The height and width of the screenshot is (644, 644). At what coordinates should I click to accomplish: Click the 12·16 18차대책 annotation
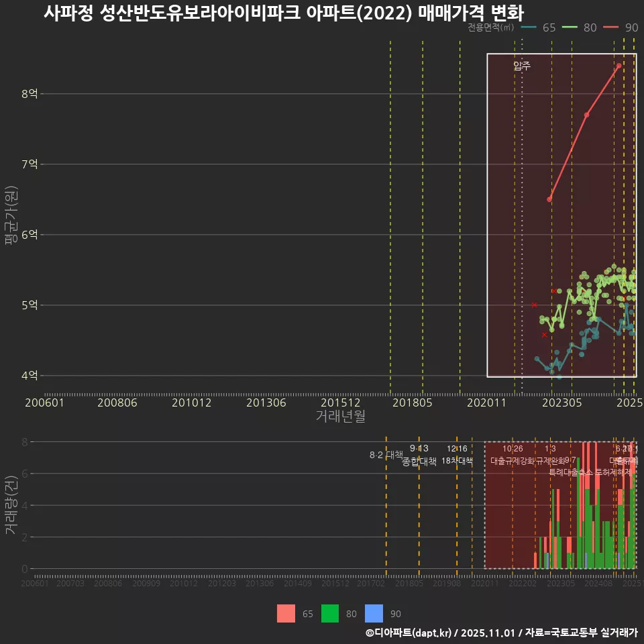tap(458, 455)
